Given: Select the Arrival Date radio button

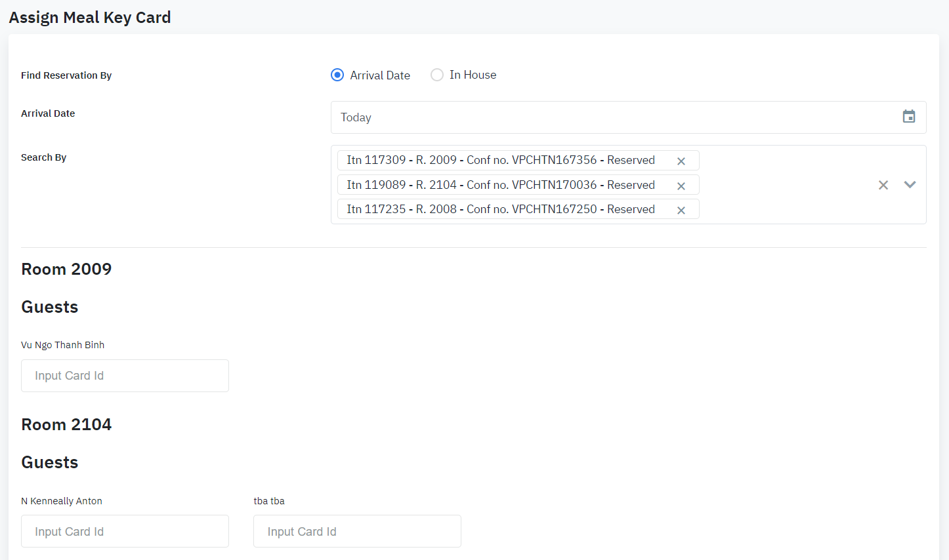Looking at the screenshot, I should (337, 75).
